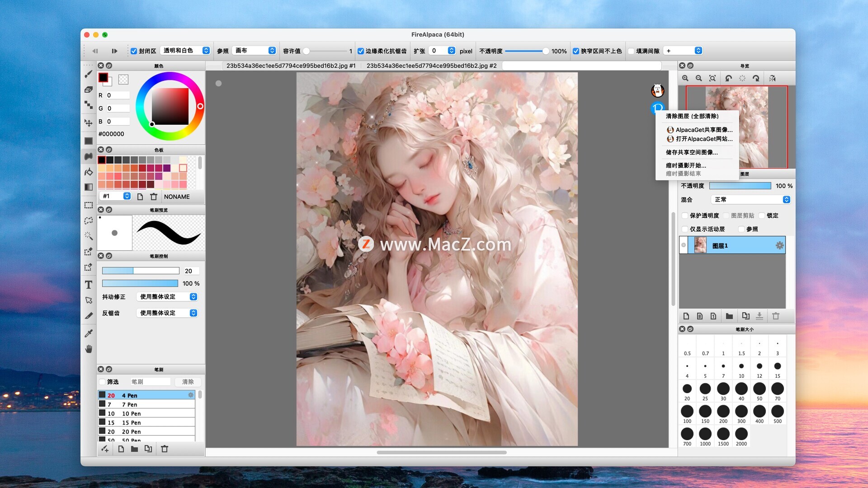Image resolution: width=868 pixels, height=488 pixels.
Task: Choose 缩时摄影开始 menu item
Action: pyautogui.click(x=697, y=165)
